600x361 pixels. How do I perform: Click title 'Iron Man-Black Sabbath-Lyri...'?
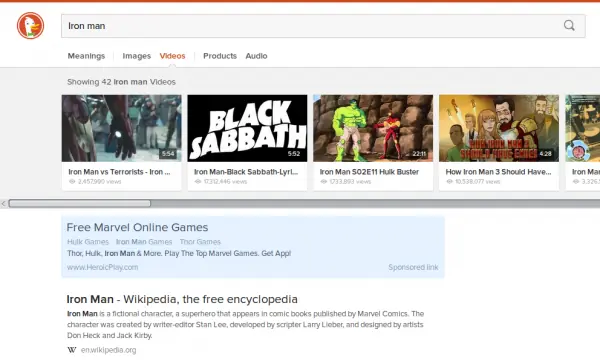pos(246,172)
